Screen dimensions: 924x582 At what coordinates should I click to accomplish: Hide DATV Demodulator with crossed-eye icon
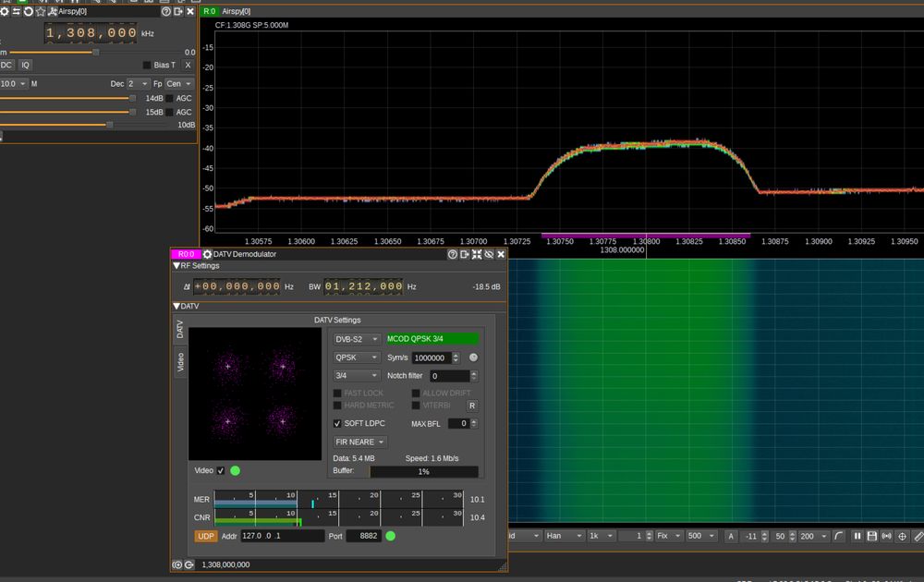[x=489, y=254]
